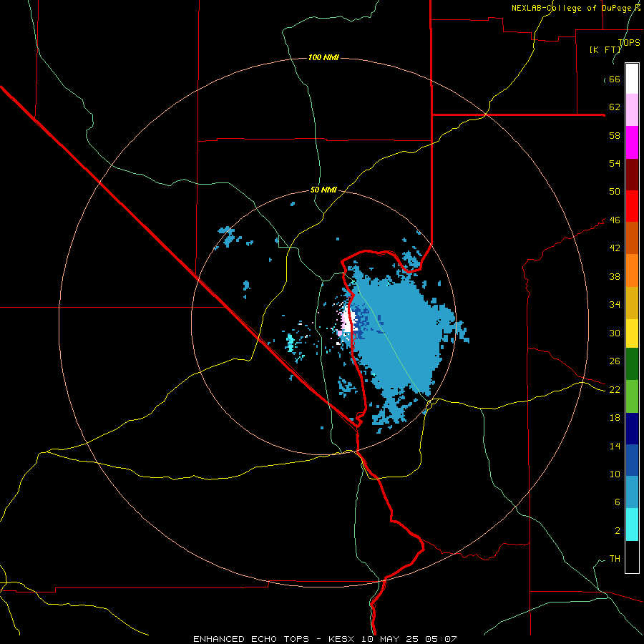The width and height of the screenshot is (644, 644).
Task: Click the "30" legend value
Action: tap(615, 333)
